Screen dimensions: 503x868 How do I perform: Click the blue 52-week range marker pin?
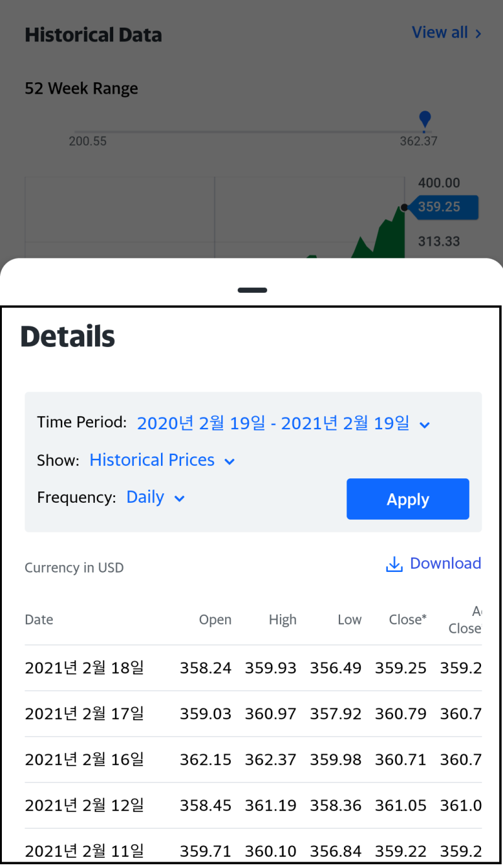[x=425, y=119]
